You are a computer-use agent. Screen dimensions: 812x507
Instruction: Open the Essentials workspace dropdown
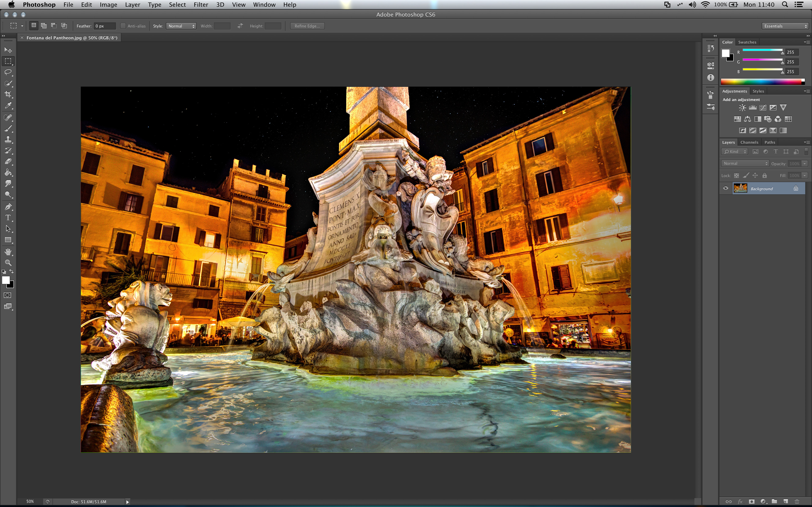[x=785, y=26]
